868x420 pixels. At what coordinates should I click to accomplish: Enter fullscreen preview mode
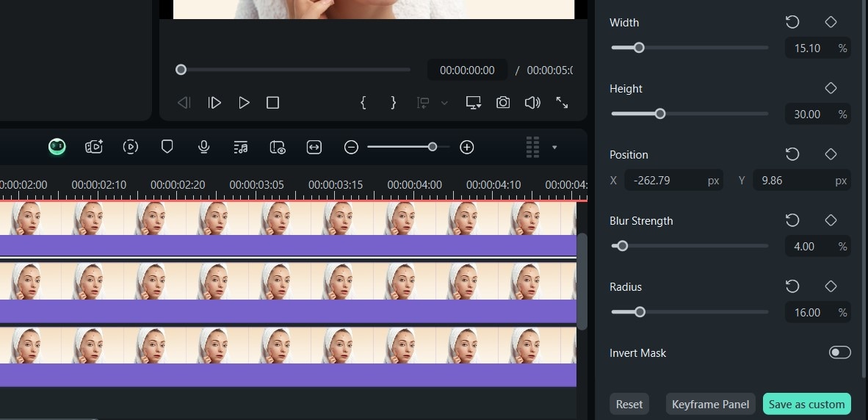click(x=562, y=102)
